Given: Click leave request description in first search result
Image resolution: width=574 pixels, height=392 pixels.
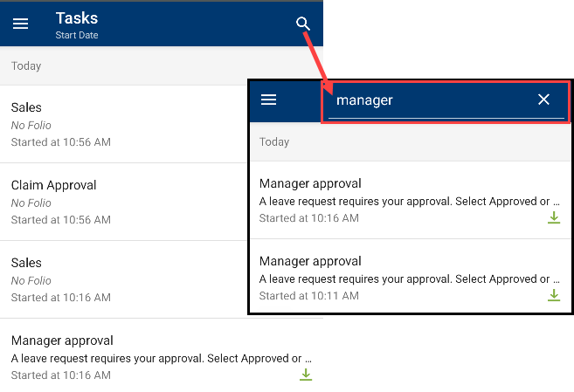Looking at the screenshot, I should click(x=409, y=201).
